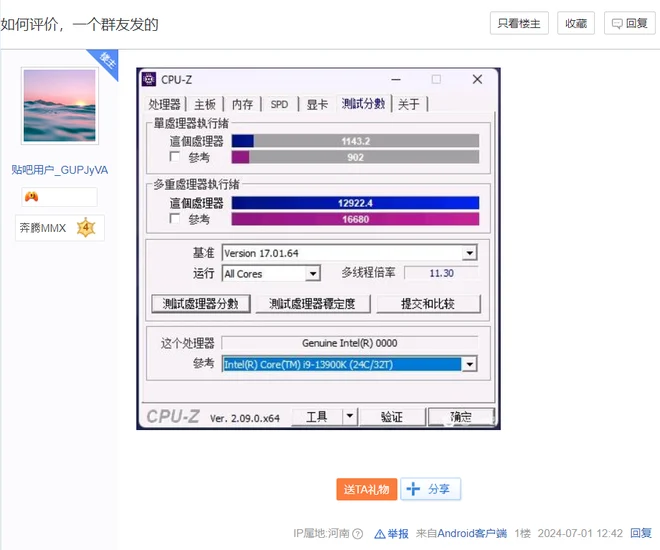Click the report warning triangle icon
660x550 pixels.
point(380,534)
